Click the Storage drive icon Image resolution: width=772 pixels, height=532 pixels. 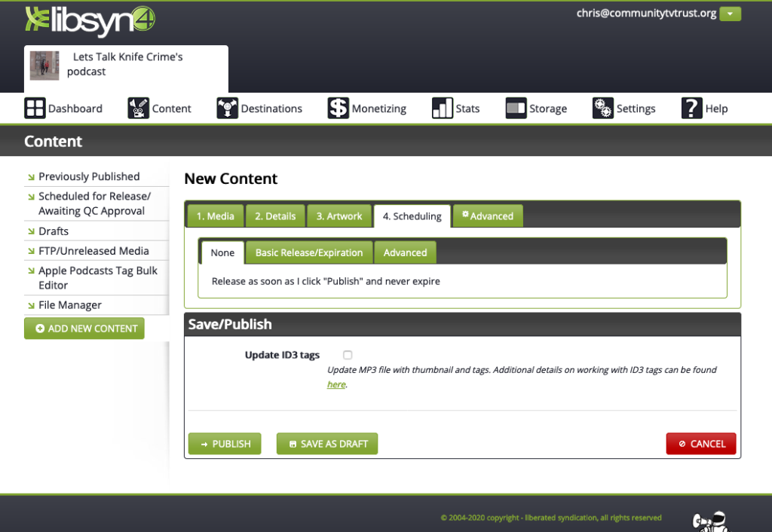[x=516, y=109]
